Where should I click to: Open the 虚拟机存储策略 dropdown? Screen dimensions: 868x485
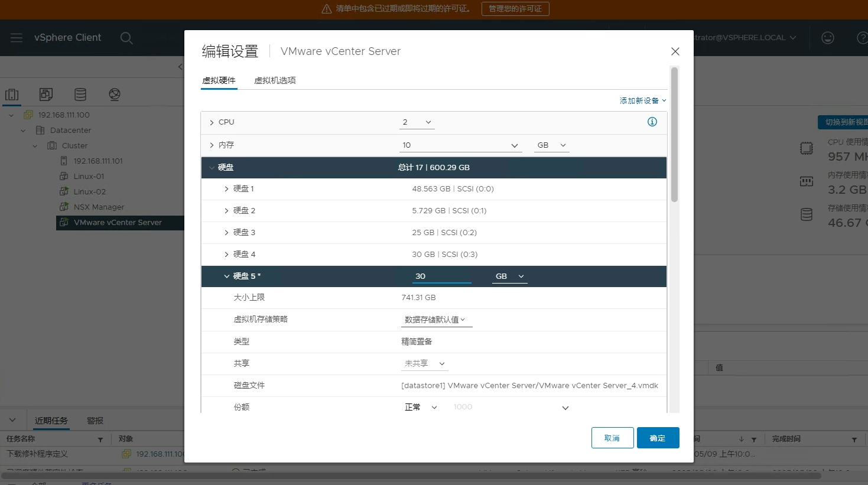[435, 320]
